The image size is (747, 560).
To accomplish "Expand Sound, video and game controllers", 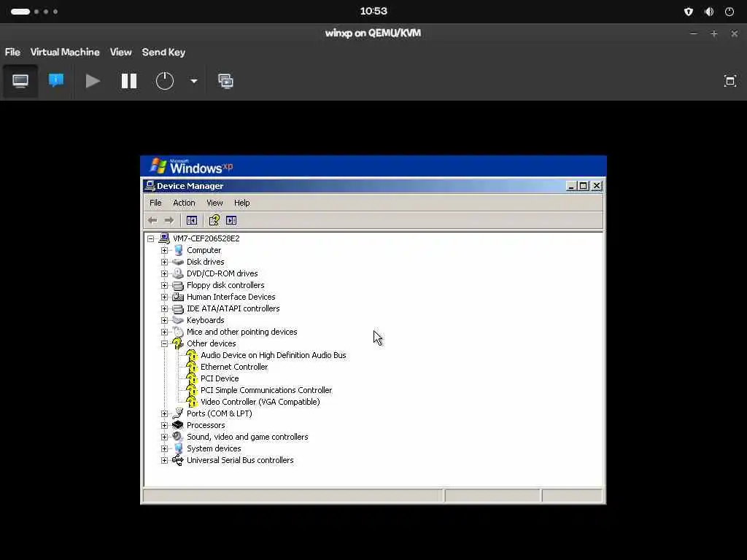I will (x=164, y=437).
